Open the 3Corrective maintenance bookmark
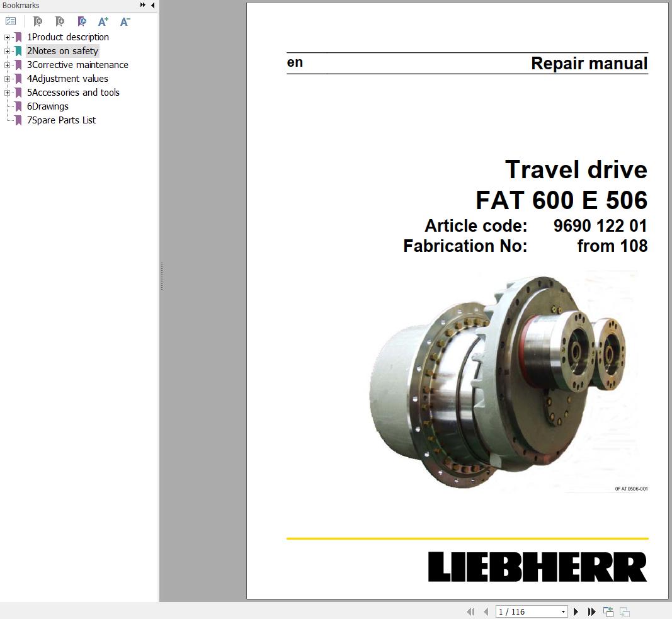The image size is (672, 619). [x=77, y=65]
